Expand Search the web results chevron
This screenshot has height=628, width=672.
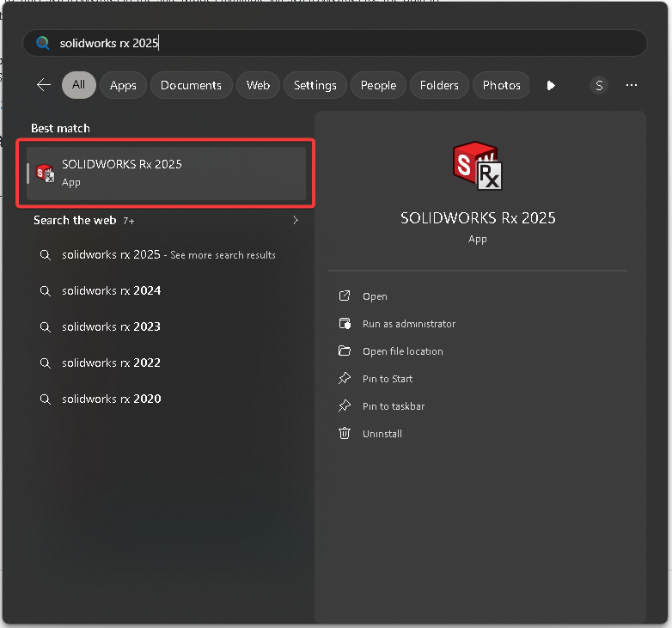tap(296, 220)
